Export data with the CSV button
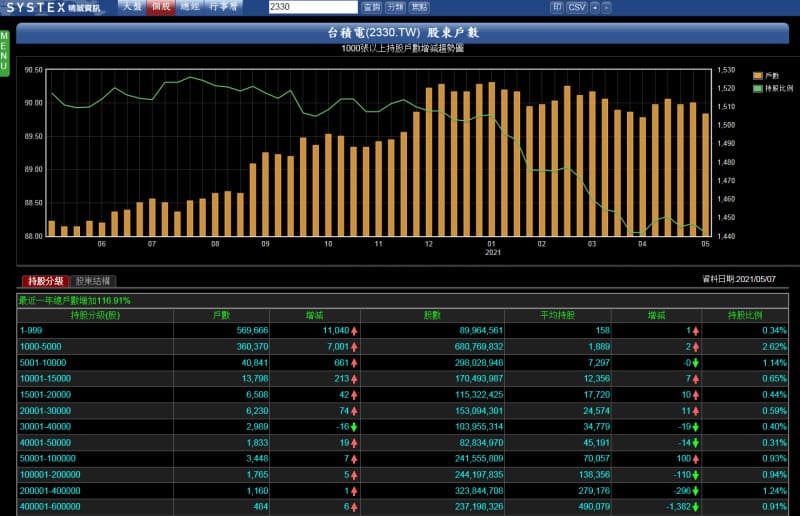 pos(577,7)
